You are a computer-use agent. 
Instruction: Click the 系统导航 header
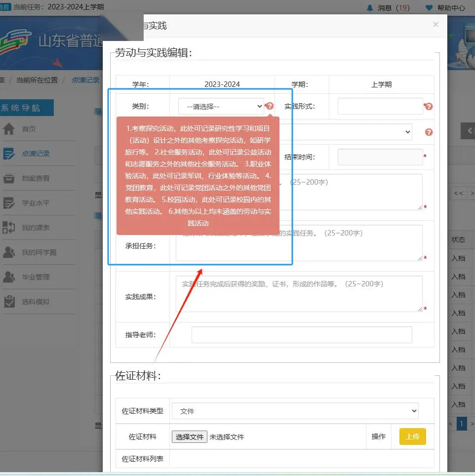[x=27, y=108]
